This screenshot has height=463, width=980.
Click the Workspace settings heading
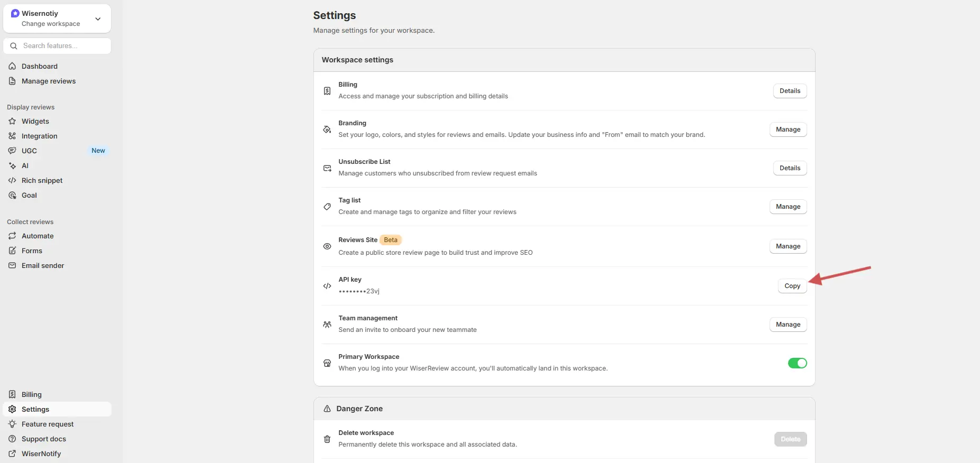pos(357,60)
